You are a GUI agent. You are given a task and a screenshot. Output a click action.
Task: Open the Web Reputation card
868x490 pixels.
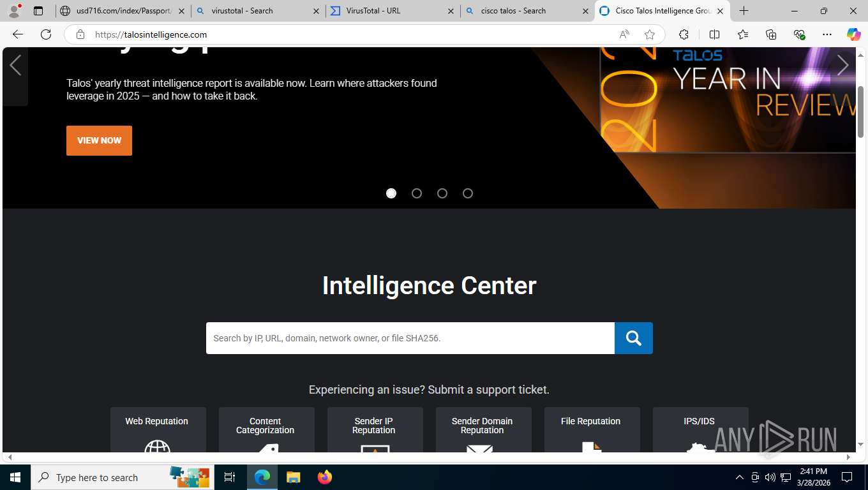pos(158,430)
